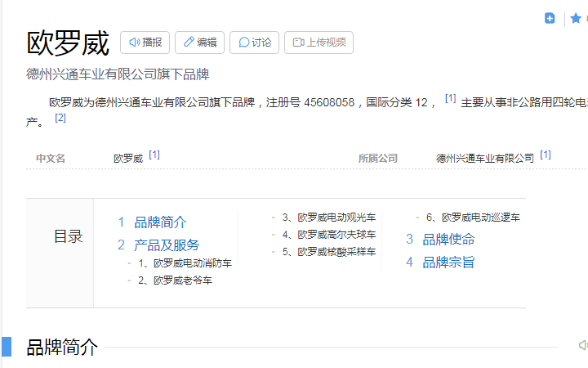Click the registration number 45608058 text
Image resolution: width=588 pixels, height=368 pixels.
[329, 102]
